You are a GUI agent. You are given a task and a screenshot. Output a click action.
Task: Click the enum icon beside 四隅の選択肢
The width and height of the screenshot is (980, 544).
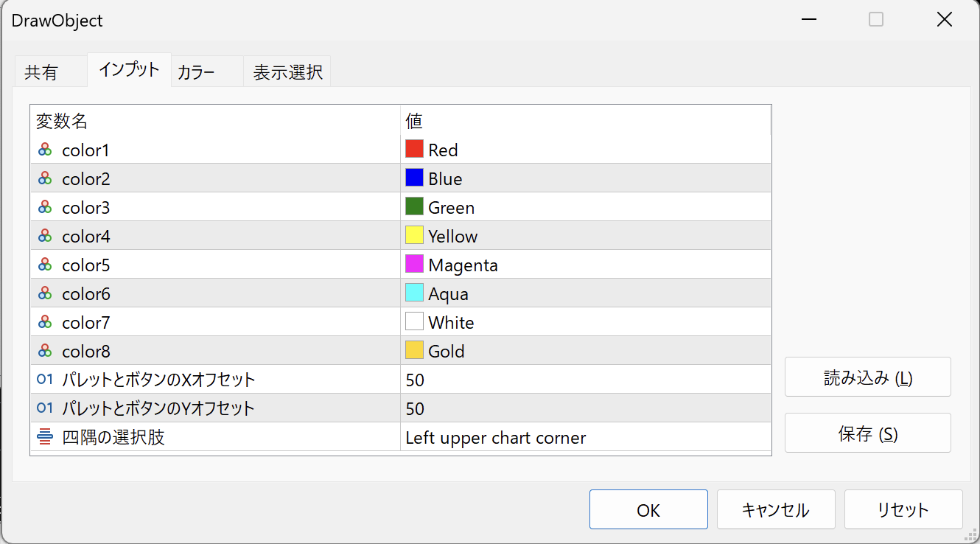[x=45, y=437]
